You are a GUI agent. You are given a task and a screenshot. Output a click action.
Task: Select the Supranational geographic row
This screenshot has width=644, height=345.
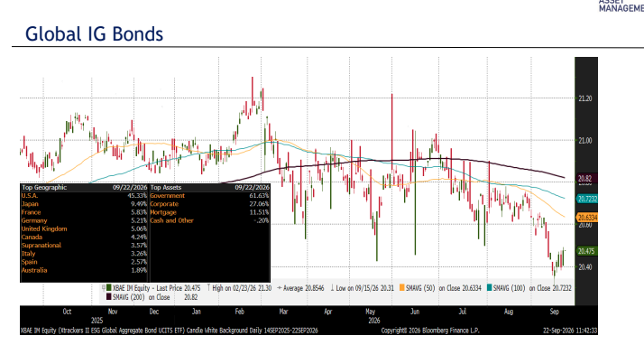coord(84,245)
